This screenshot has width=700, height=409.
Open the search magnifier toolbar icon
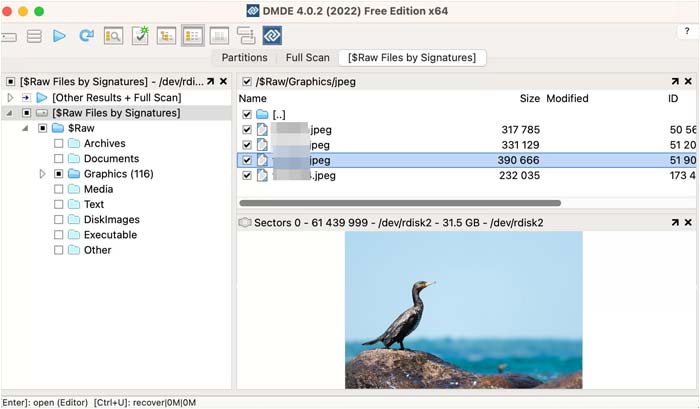(113, 36)
